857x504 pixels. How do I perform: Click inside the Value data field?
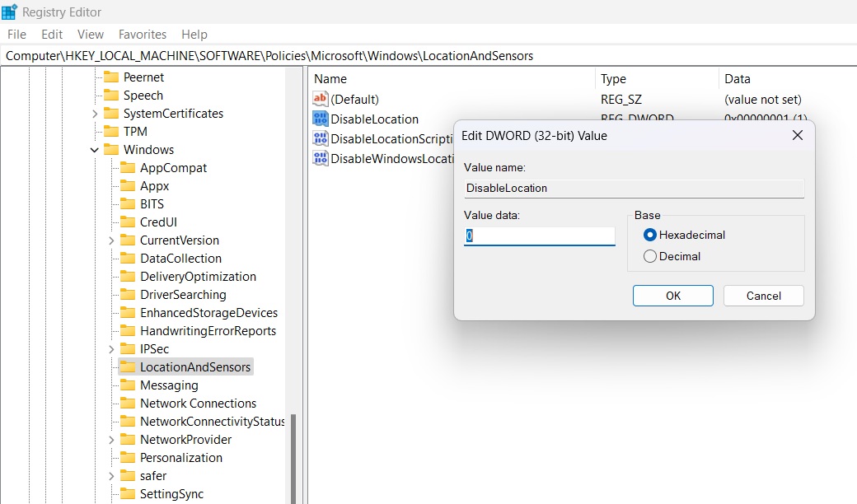click(x=539, y=236)
